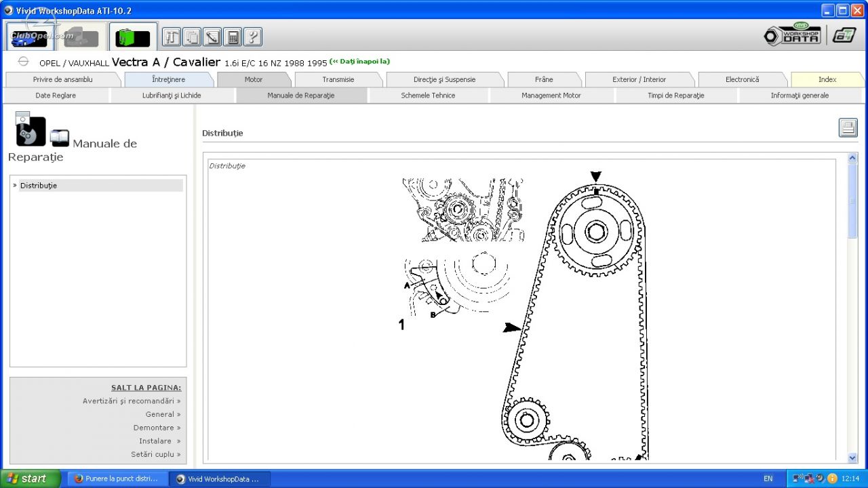Select the Motor tab

tap(254, 79)
